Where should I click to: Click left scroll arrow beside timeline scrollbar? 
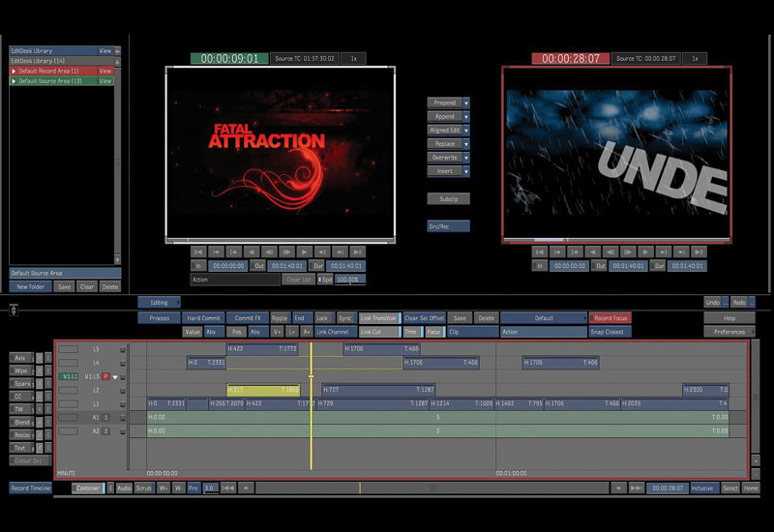pos(246,488)
